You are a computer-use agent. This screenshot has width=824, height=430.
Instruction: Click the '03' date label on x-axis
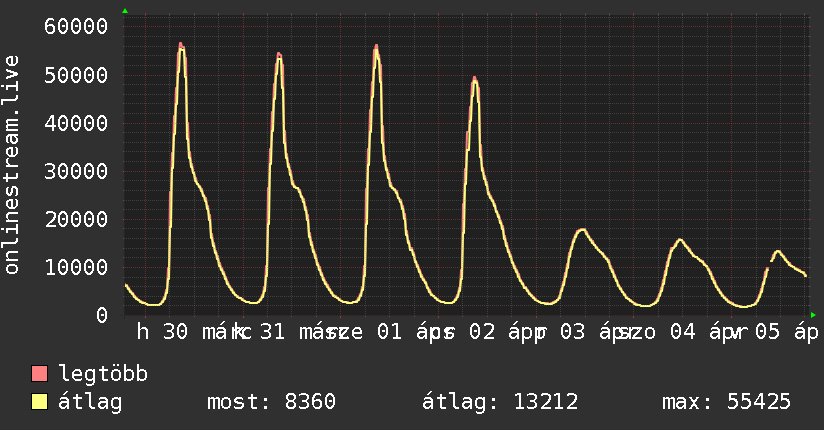point(572,332)
